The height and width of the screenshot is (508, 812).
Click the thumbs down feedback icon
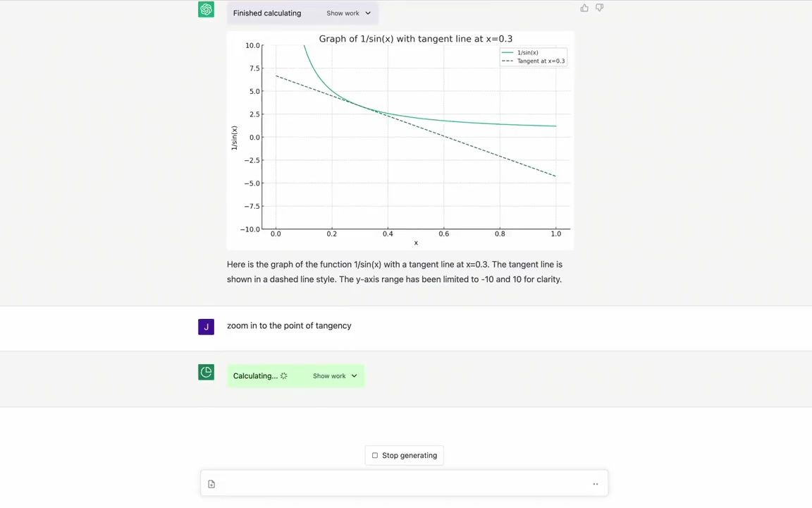(599, 8)
